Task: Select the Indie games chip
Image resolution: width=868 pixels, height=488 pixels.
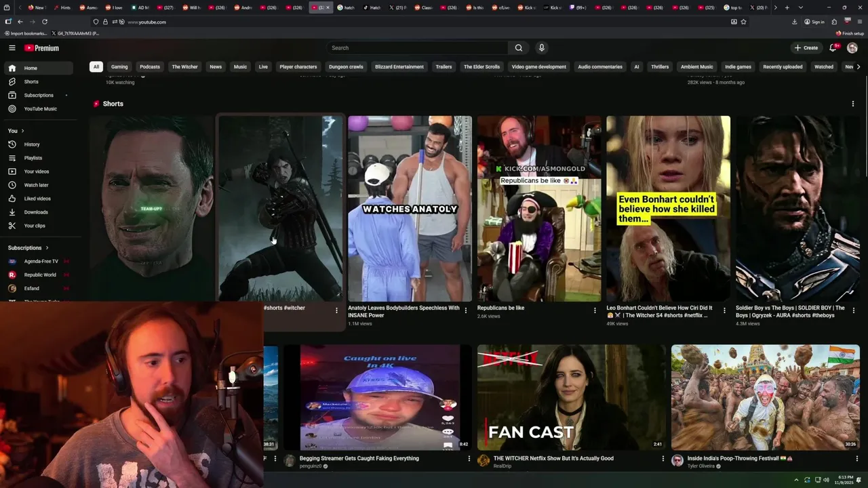Action: coord(738,66)
